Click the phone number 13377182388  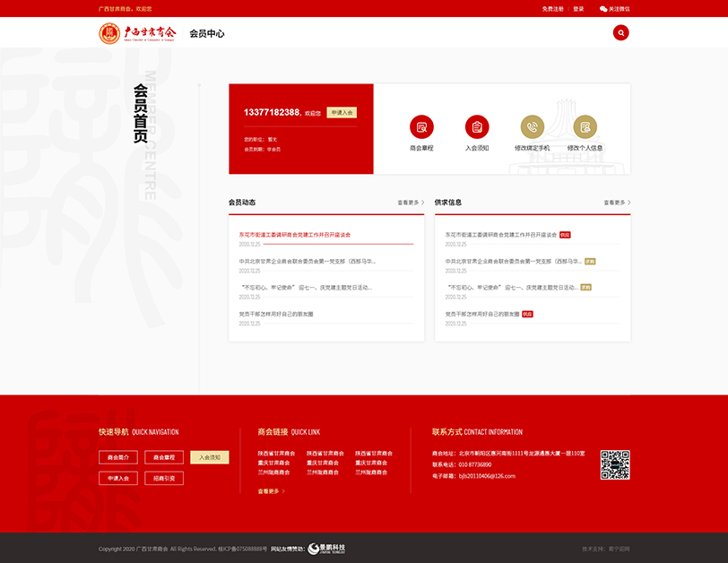(x=272, y=112)
